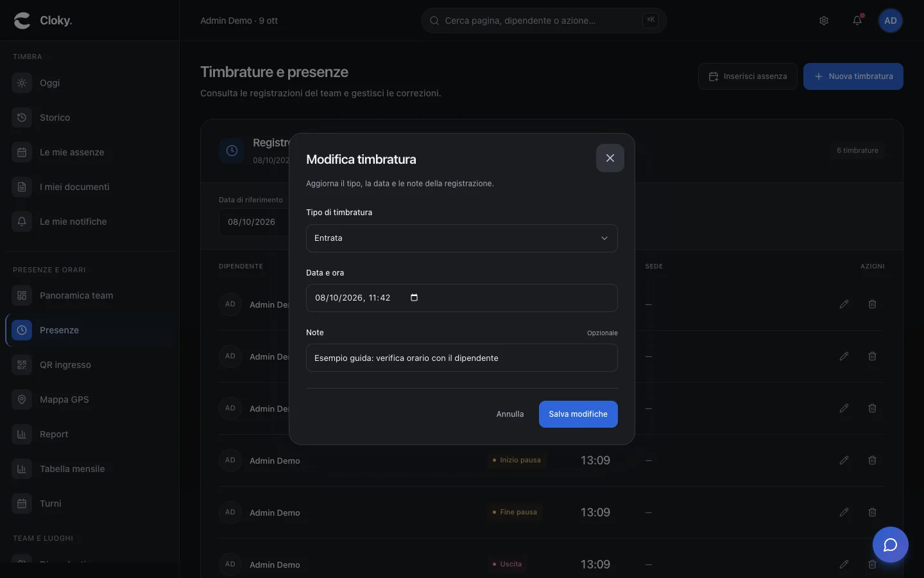The image size is (924, 578).
Task: Click the Uscita status badge
Action: [507, 564]
